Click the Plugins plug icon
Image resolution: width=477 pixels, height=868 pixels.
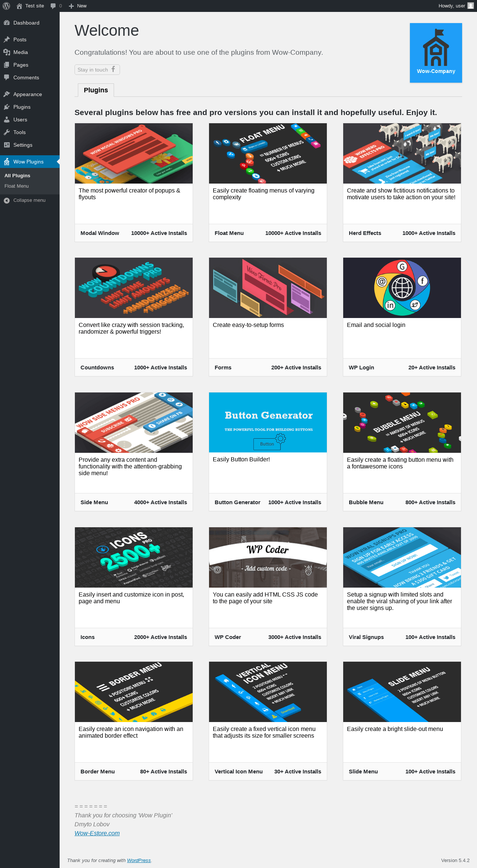pyautogui.click(x=7, y=107)
